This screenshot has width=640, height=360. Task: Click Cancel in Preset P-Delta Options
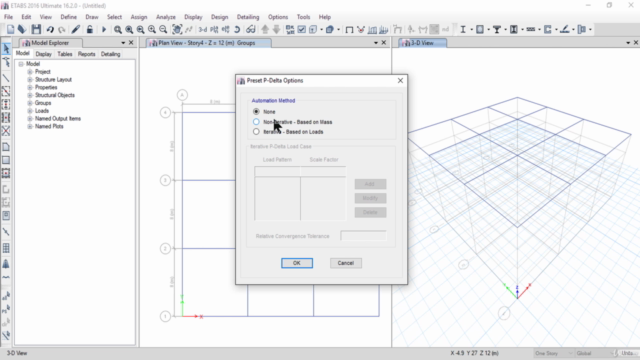(345, 263)
